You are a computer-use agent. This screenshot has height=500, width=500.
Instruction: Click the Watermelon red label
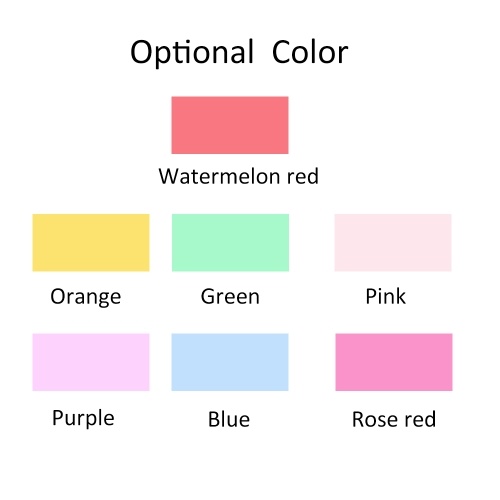pyautogui.click(x=239, y=176)
